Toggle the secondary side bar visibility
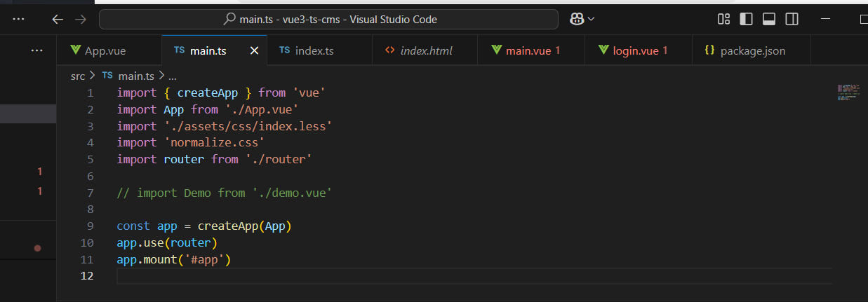 792,19
